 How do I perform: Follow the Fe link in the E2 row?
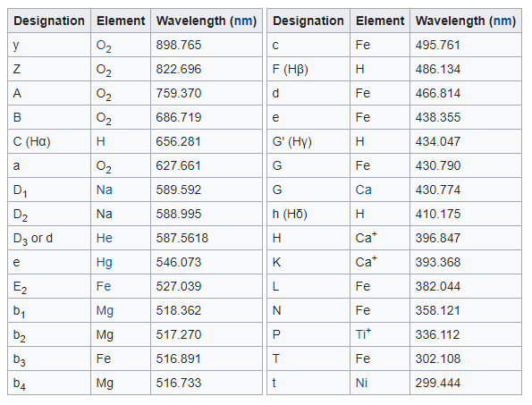pyautogui.click(x=104, y=286)
